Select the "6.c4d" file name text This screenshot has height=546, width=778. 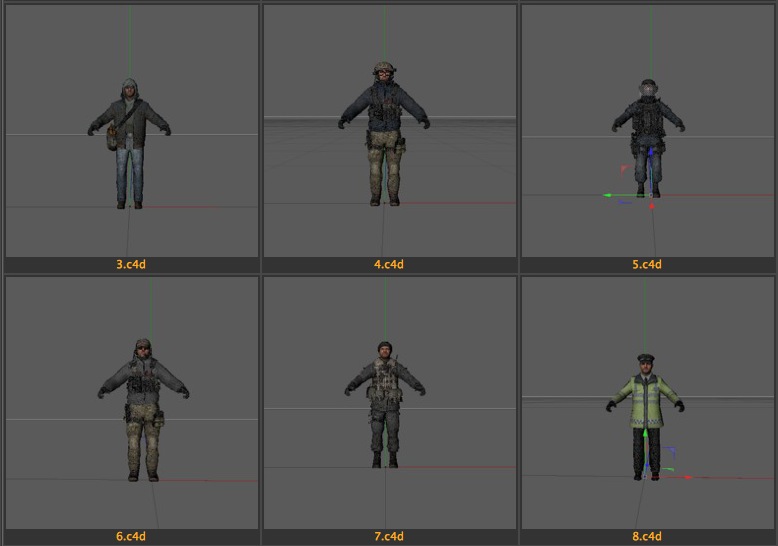point(131,536)
